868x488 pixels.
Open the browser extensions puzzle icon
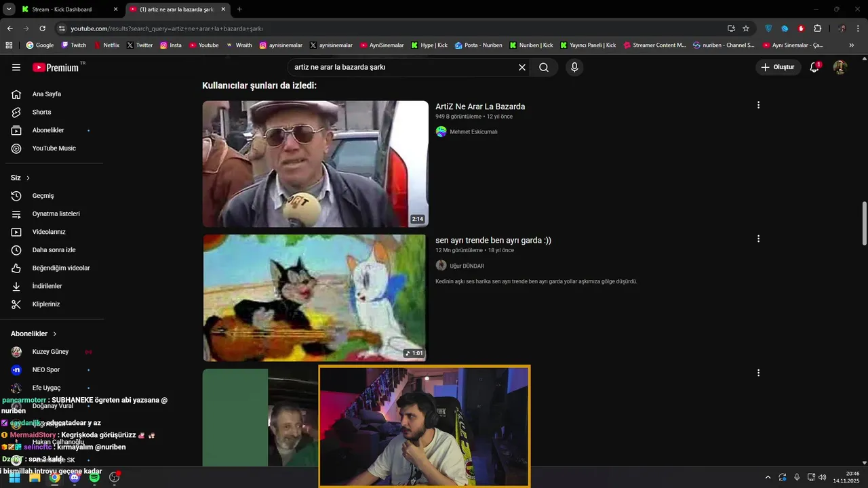coord(817,28)
